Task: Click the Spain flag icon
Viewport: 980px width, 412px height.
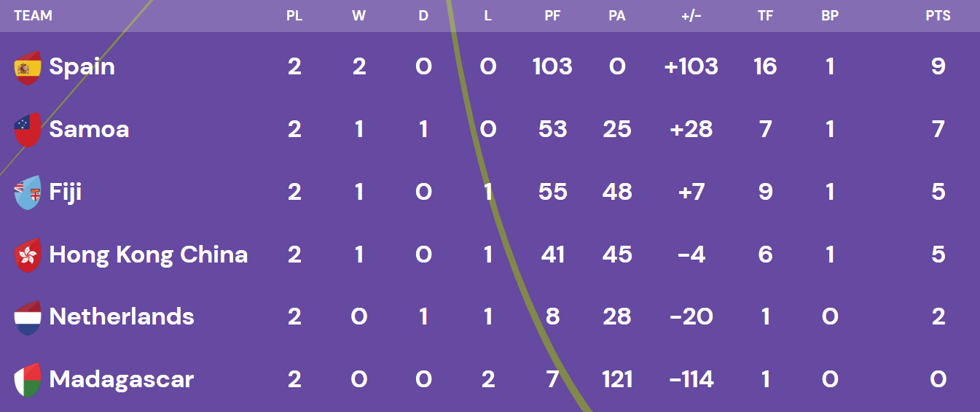Action: point(28,68)
